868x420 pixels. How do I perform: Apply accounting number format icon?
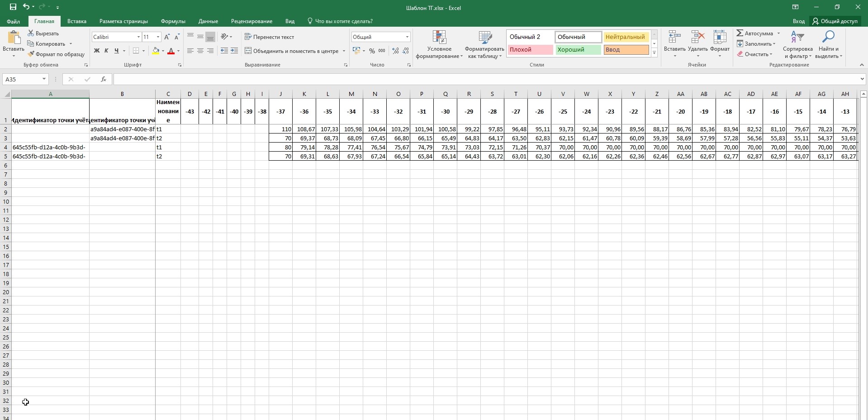coord(356,51)
